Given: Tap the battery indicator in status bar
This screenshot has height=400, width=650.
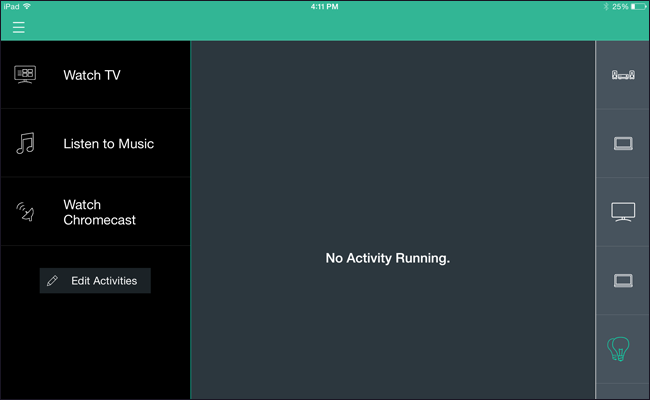Looking at the screenshot, I should coord(638,7).
